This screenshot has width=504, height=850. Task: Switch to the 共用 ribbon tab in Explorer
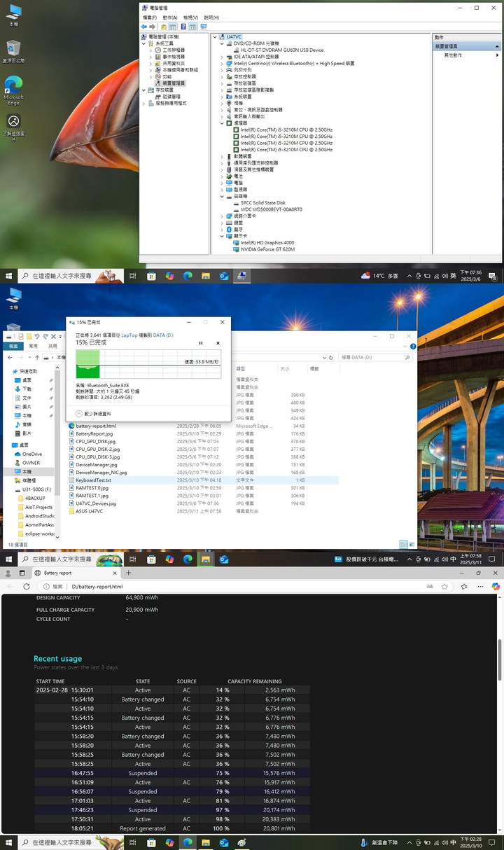click(x=52, y=346)
